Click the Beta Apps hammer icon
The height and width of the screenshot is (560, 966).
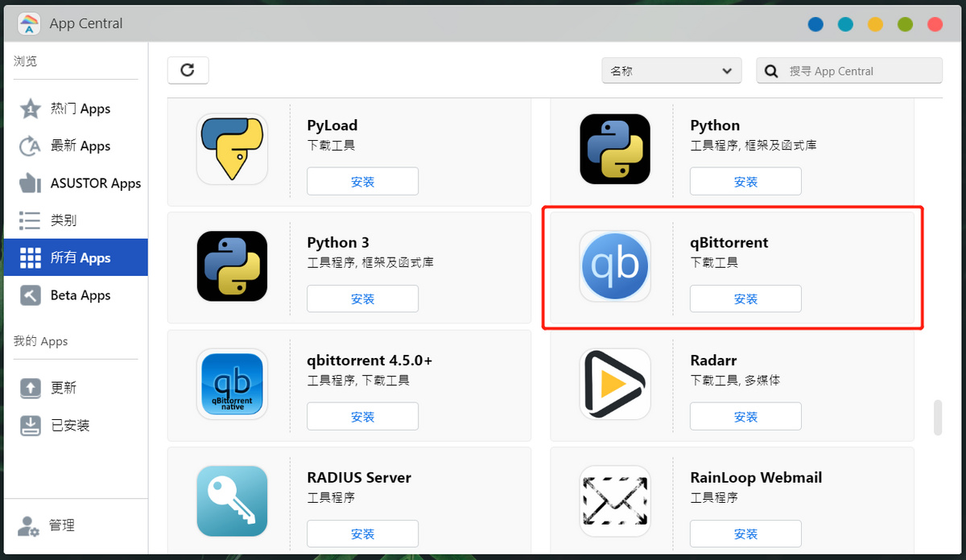pos(30,295)
